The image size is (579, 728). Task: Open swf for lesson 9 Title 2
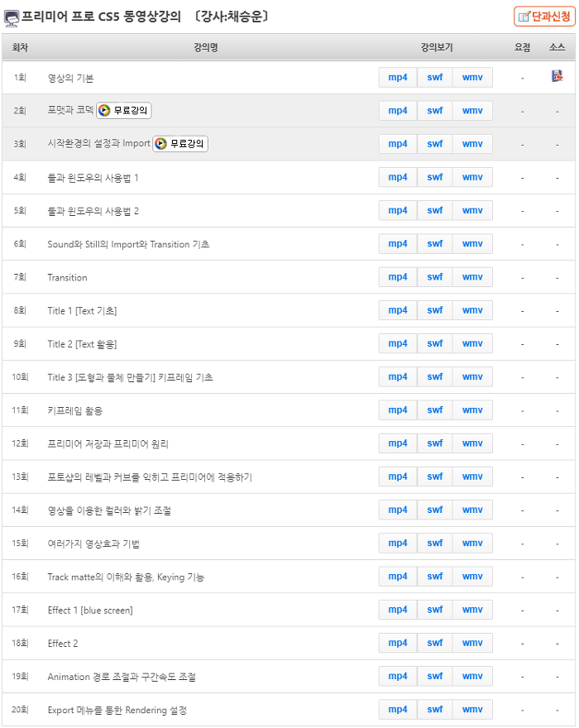[434, 343]
